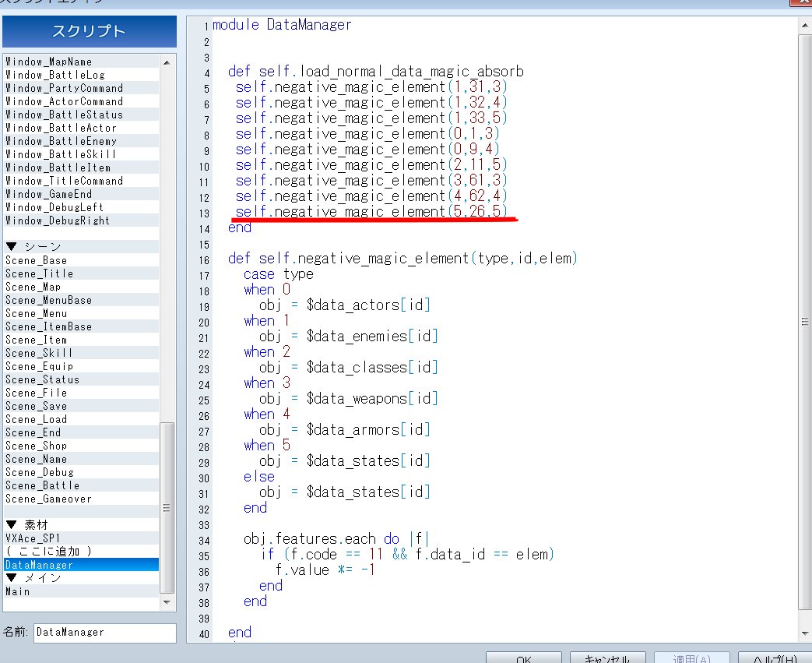812x663 pixels.
Task: Select Main script
Action: tap(81, 591)
